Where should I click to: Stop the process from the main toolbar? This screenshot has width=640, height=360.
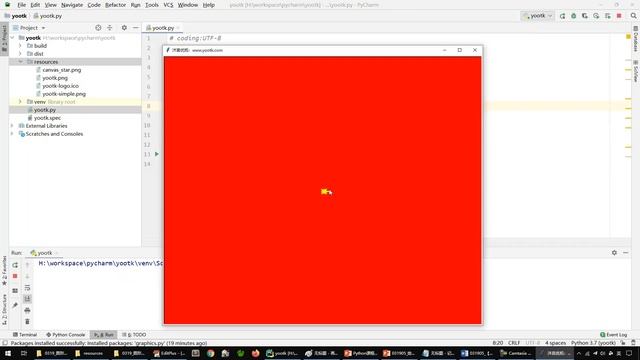pos(619,16)
